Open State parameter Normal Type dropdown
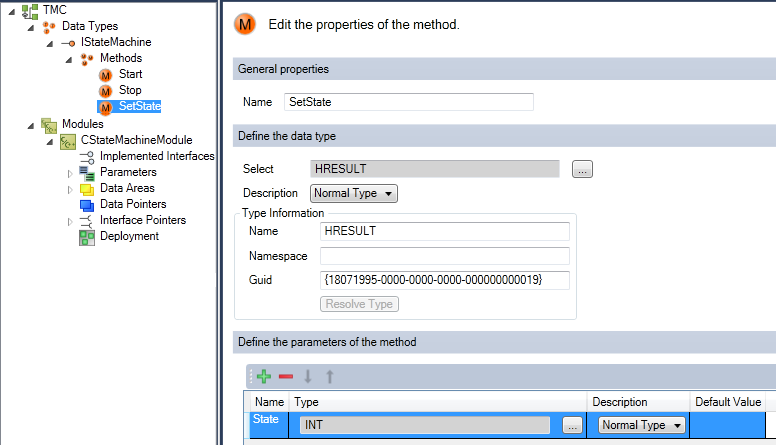 pyautogui.click(x=642, y=425)
